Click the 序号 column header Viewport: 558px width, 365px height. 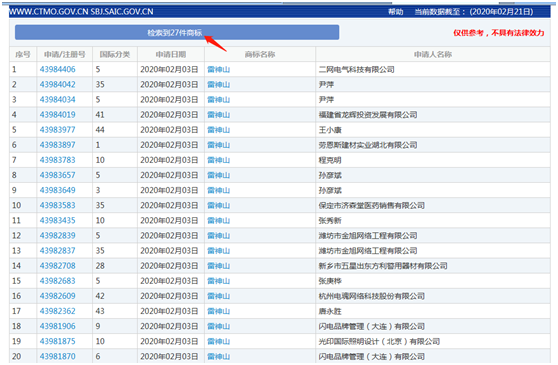coord(23,54)
